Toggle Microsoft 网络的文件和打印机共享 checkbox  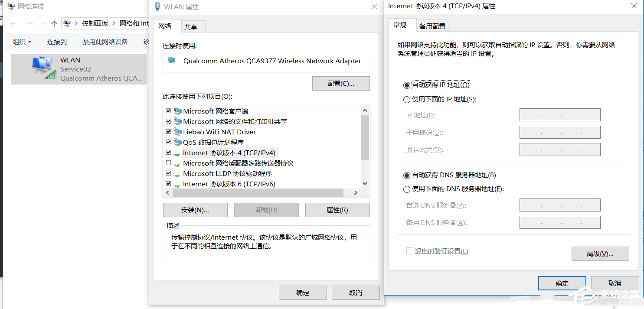pyautogui.click(x=169, y=121)
